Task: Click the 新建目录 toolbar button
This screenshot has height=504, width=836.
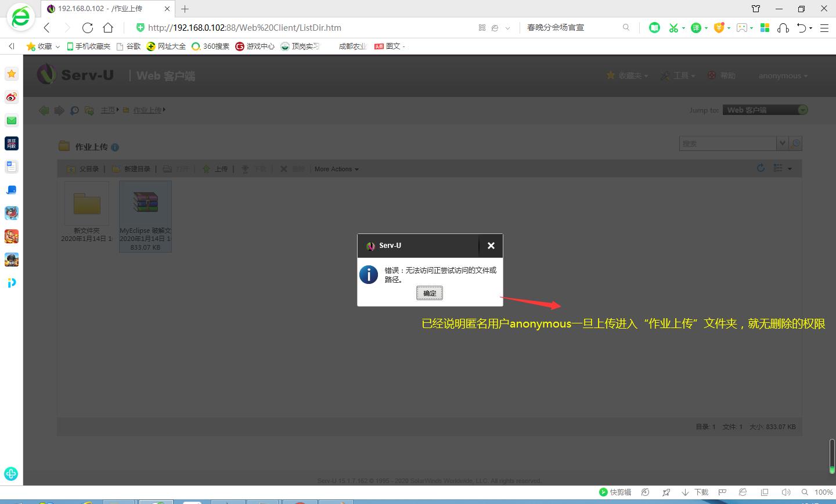Action: pos(131,169)
